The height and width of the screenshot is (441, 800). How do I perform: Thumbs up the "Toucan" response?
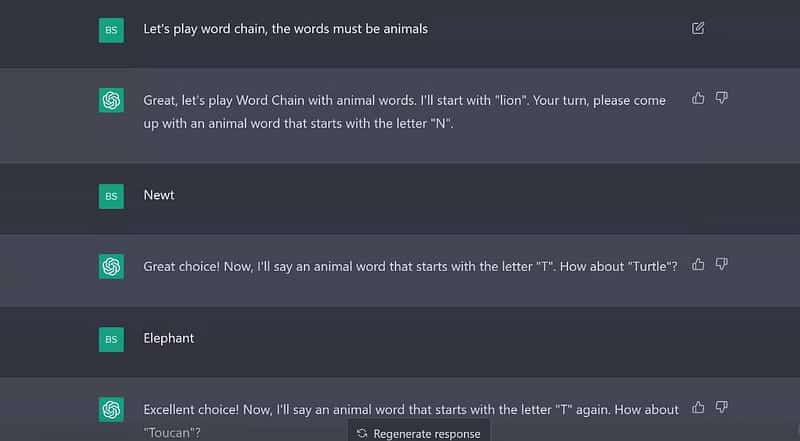pos(698,407)
